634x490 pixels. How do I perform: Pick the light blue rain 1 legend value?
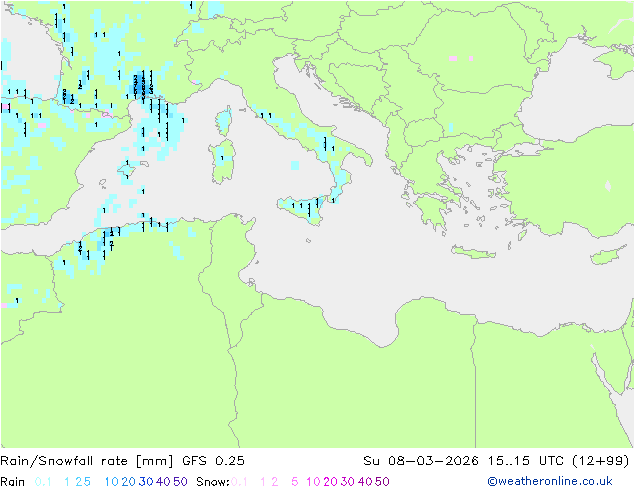click(67, 482)
